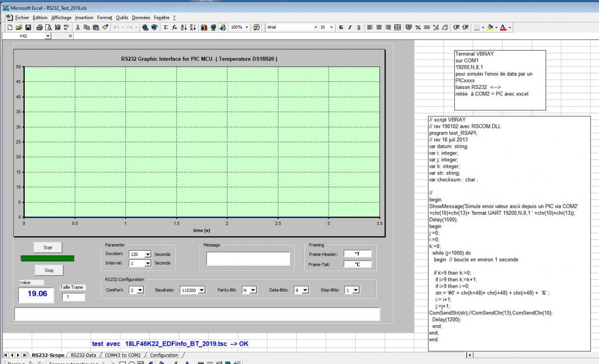Apply percent style with the % icon
599x364 pixels.
pos(418,28)
